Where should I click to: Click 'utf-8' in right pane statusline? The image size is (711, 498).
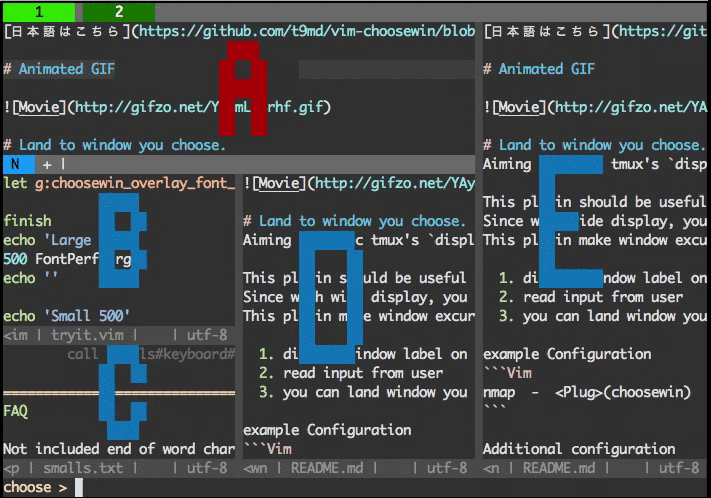point(679,468)
